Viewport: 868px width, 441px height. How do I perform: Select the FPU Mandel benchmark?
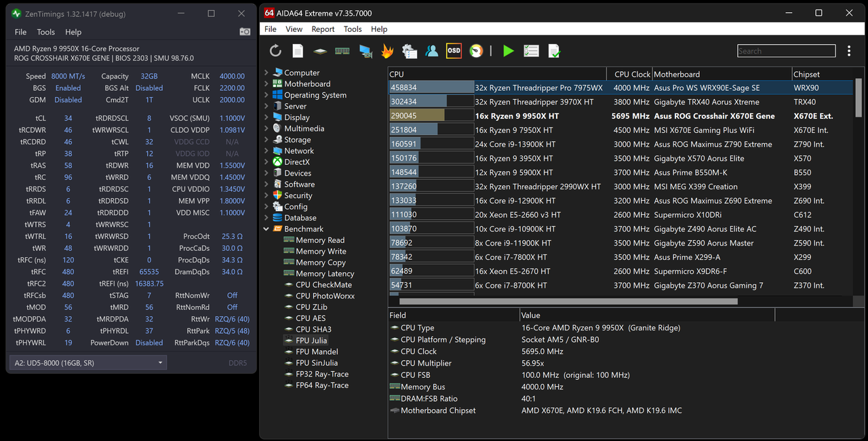point(317,351)
